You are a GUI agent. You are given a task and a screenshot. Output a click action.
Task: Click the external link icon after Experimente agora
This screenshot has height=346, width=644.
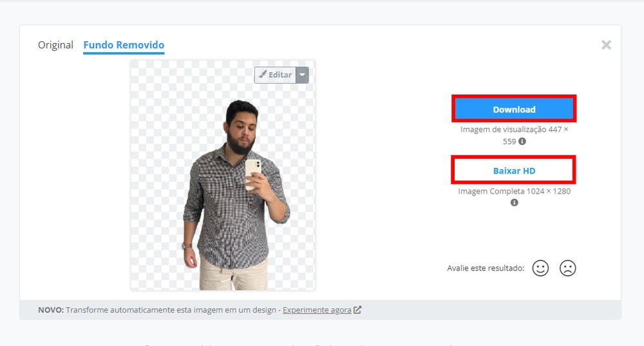tap(357, 310)
